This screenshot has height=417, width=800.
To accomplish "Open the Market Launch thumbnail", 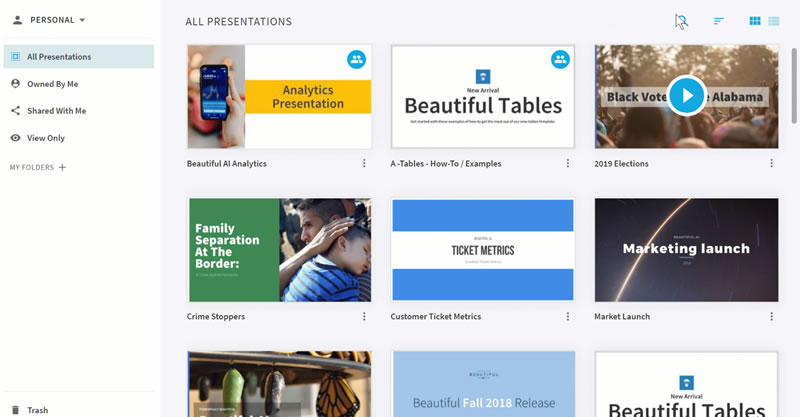I will [686, 250].
